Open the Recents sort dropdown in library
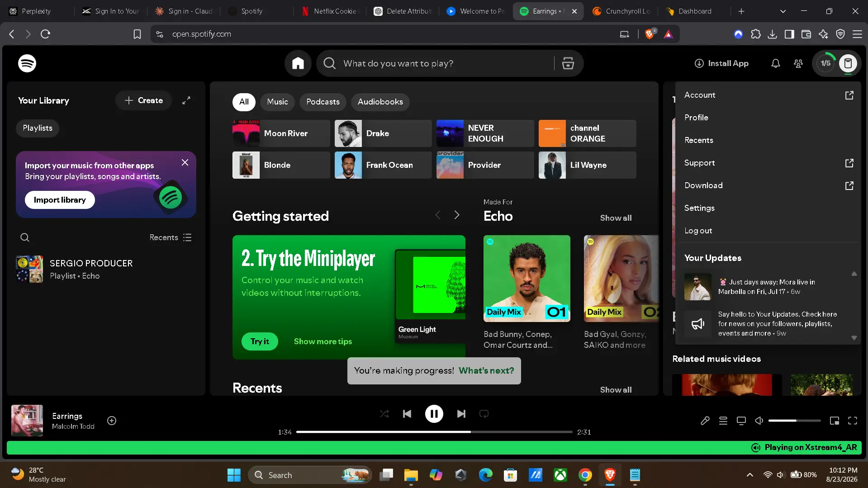This screenshot has width=868, height=488. (x=171, y=237)
